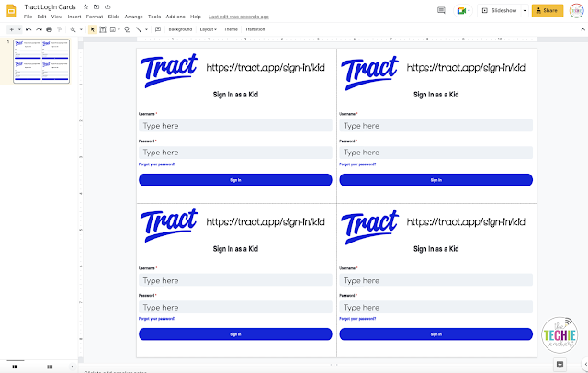Expand the side panel arrow
The width and height of the screenshot is (588, 373).
click(x=586, y=364)
